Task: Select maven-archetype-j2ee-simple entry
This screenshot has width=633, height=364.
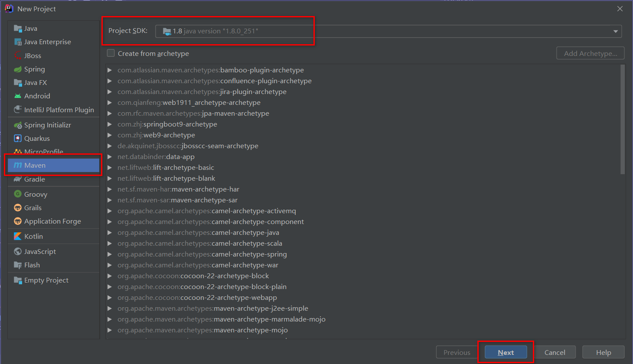Action: tap(213, 309)
